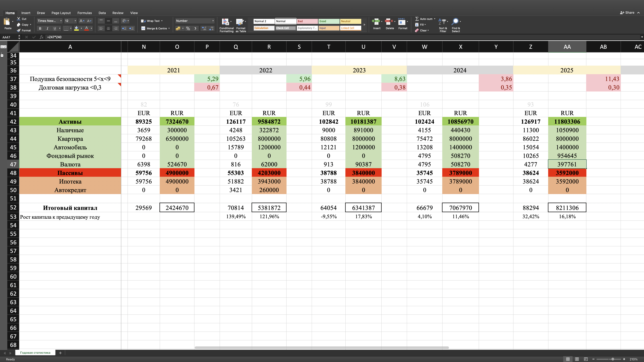Click the Format Painter brush icon
The height and width of the screenshot is (362, 644).
[x=19, y=30]
